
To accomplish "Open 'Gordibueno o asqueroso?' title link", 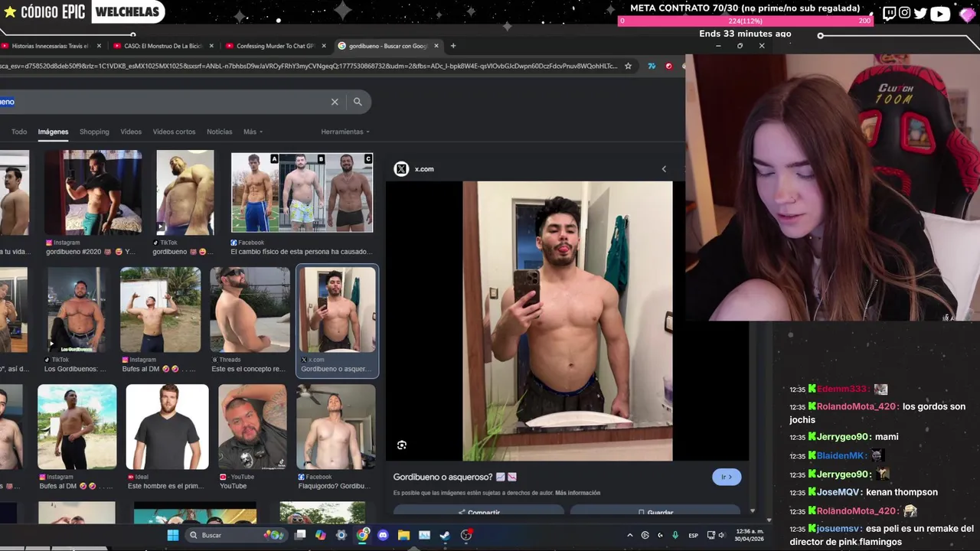I will 455,477.
